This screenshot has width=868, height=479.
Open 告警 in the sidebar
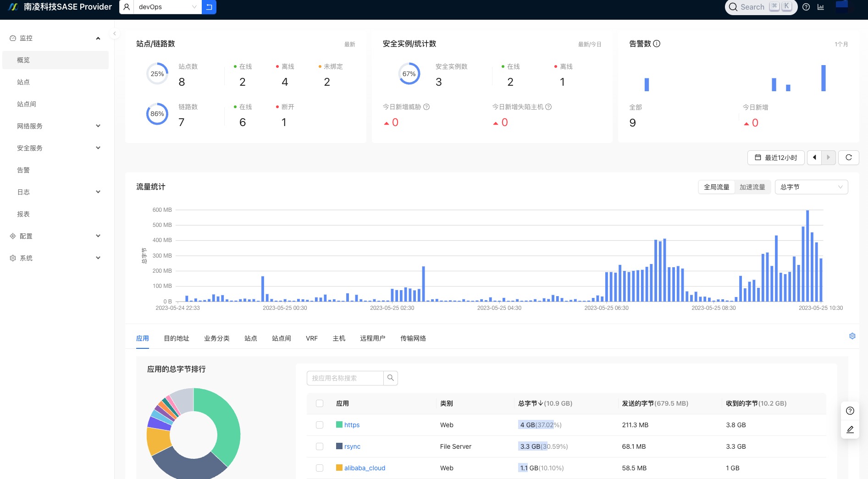(x=55, y=170)
